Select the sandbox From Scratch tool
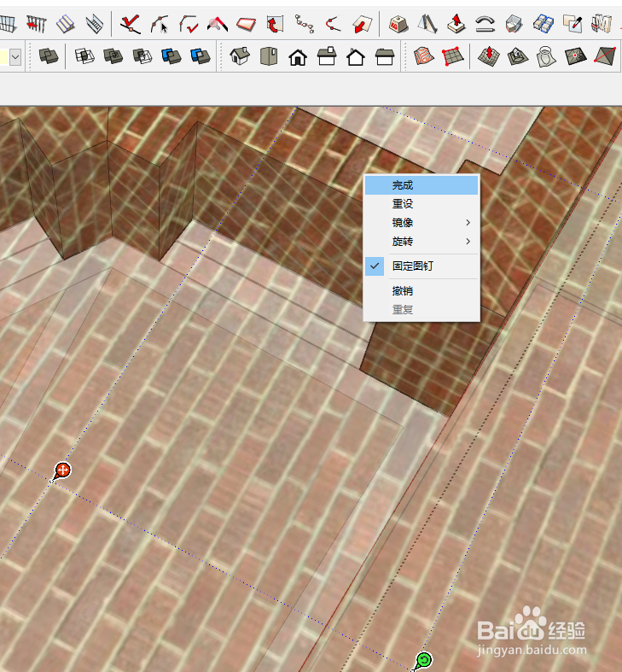 tap(453, 56)
